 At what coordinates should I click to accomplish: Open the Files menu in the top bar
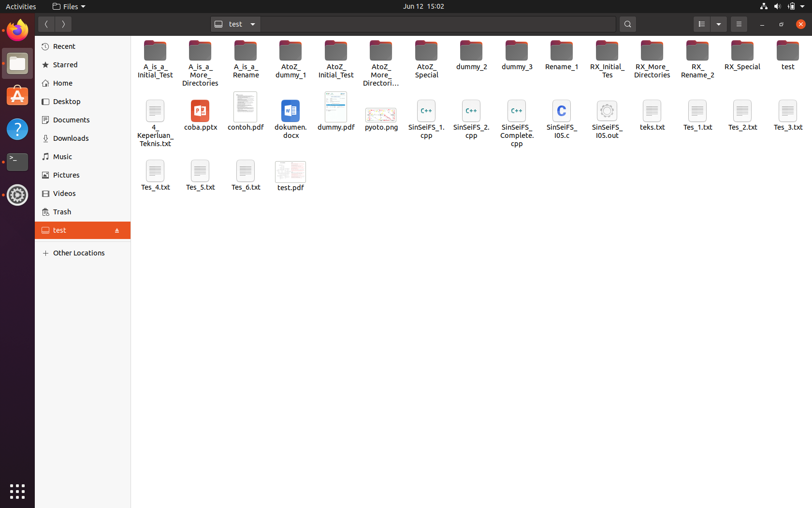click(68, 6)
